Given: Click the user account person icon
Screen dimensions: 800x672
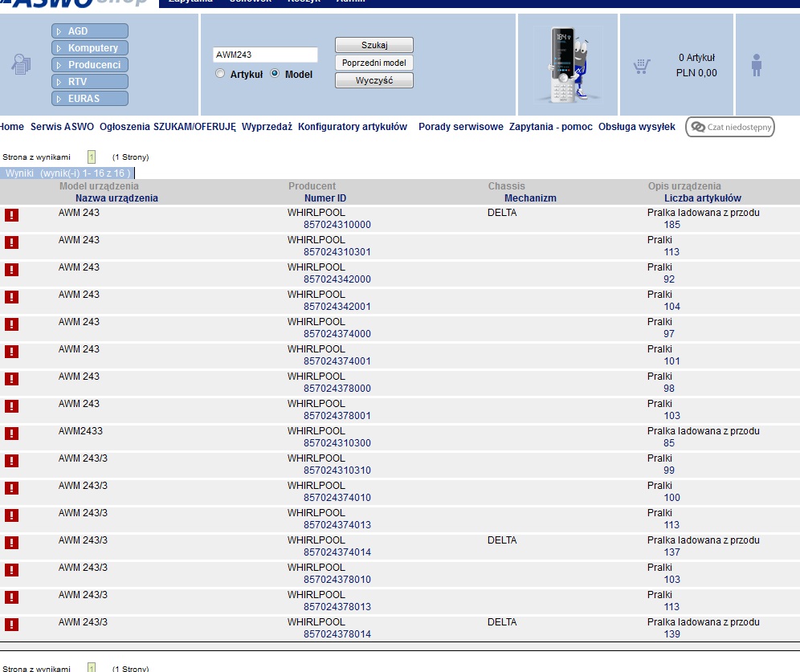Looking at the screenshot, I should click(757, 65).
